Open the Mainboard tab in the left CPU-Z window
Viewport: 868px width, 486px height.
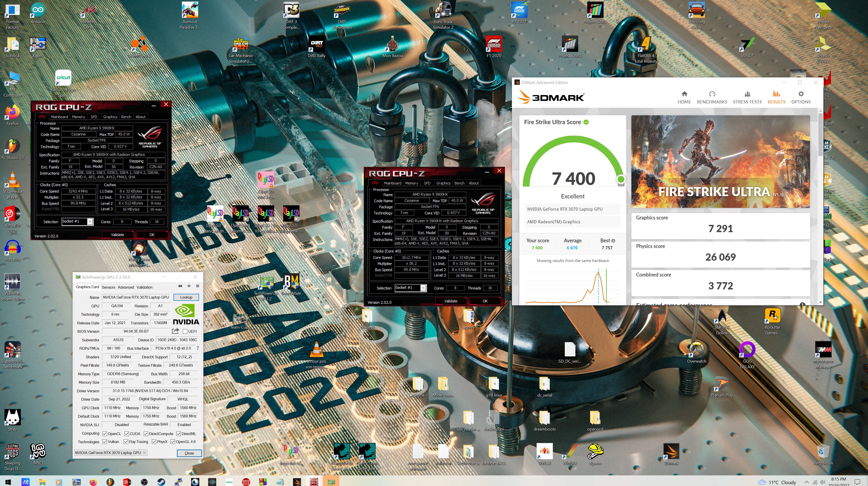click(59, 117)
